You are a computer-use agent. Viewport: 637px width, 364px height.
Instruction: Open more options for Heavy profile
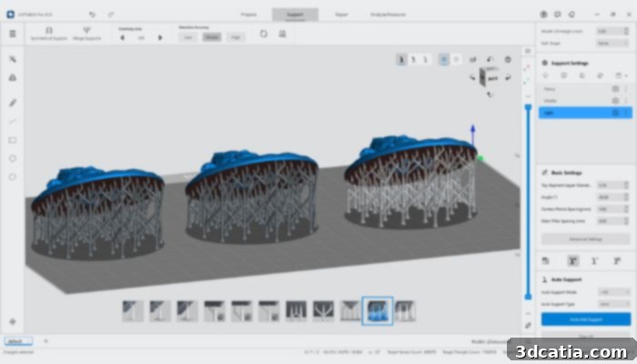(626, 89)
